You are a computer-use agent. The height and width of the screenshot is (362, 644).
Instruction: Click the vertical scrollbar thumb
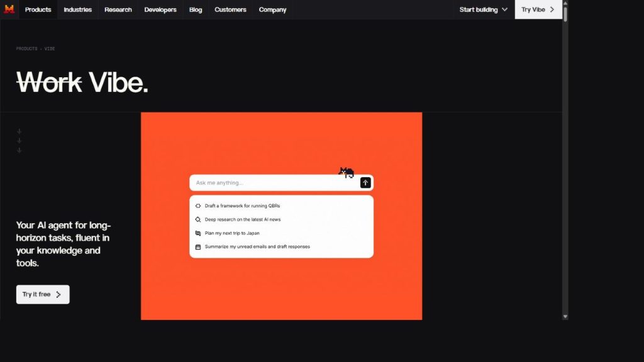pos(565,14)
